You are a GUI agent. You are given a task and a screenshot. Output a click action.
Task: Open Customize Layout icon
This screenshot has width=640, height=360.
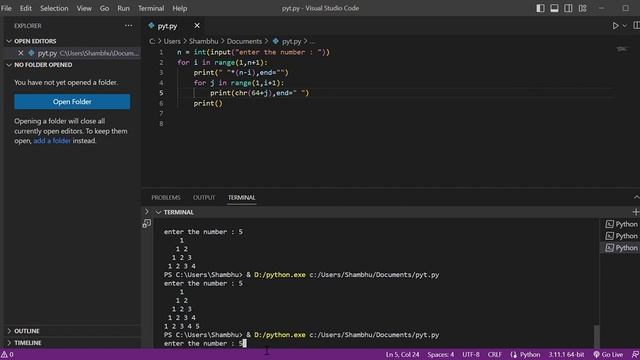click(x=582, y=8)
